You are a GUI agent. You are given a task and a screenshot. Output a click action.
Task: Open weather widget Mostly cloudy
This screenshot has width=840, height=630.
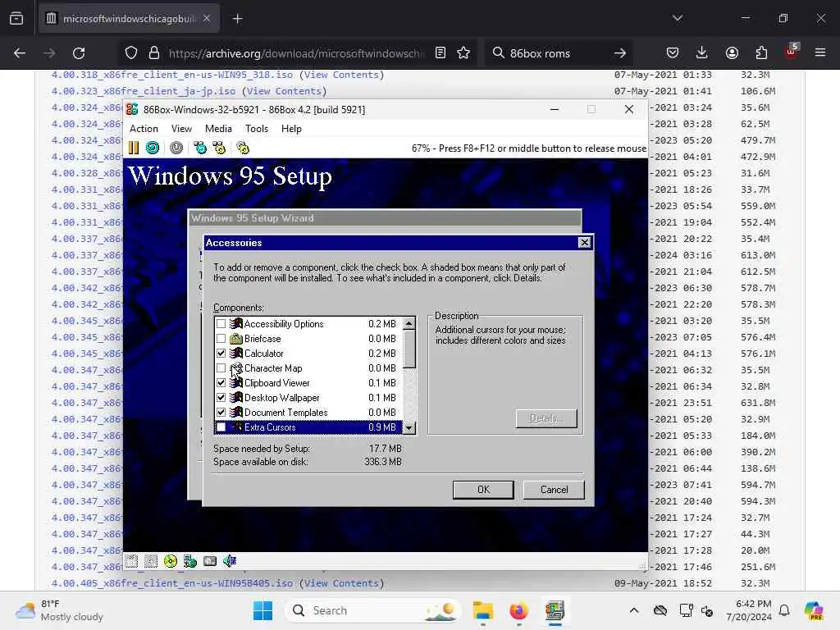click(x=60, y=610)
